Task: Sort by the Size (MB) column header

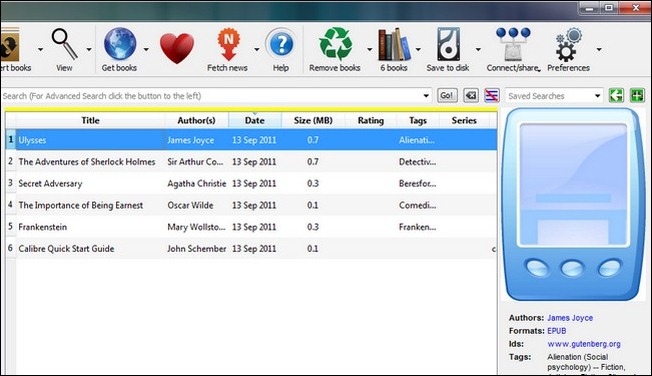Action: click(313, 120)
